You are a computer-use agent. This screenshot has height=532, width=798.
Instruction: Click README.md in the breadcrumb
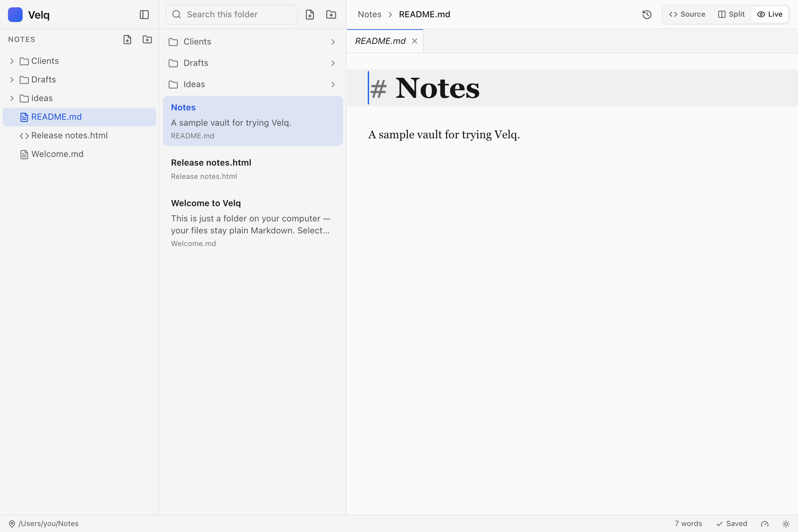425,15
